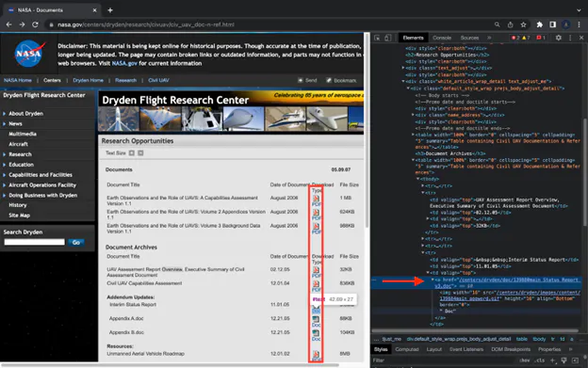Viewport: 588px width, 368px height.
Task: Open the Properties pane tab
Action: point(549,349)
